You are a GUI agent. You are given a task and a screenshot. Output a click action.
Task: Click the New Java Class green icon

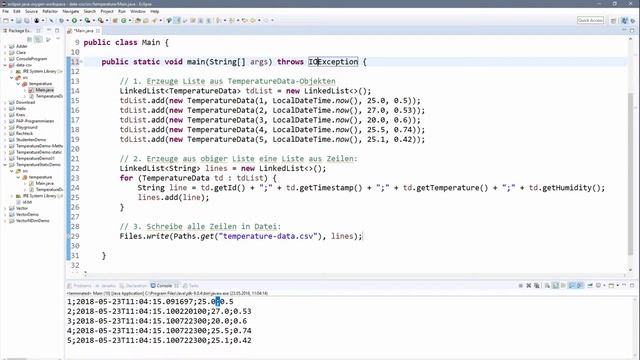tap(124, 20)
